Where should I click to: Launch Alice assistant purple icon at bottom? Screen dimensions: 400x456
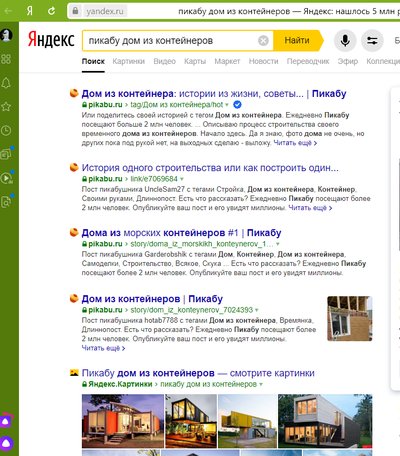coord(6,443)
